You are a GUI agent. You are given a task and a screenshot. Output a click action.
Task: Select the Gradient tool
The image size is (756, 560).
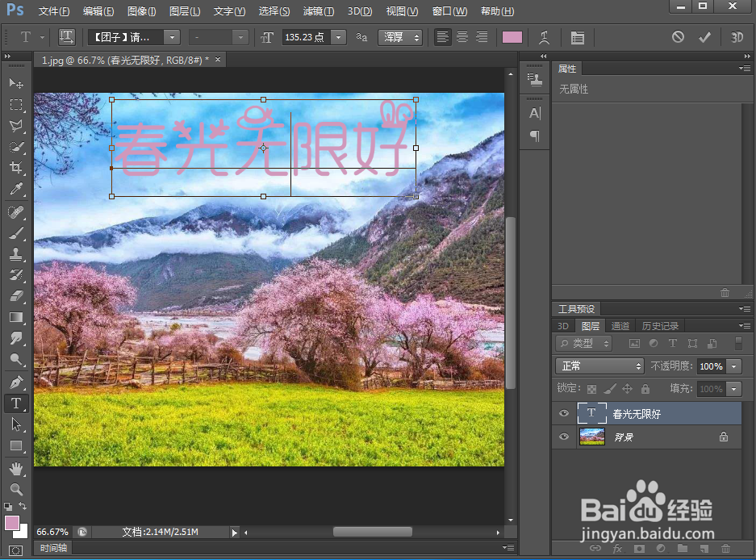coord(16,317)
